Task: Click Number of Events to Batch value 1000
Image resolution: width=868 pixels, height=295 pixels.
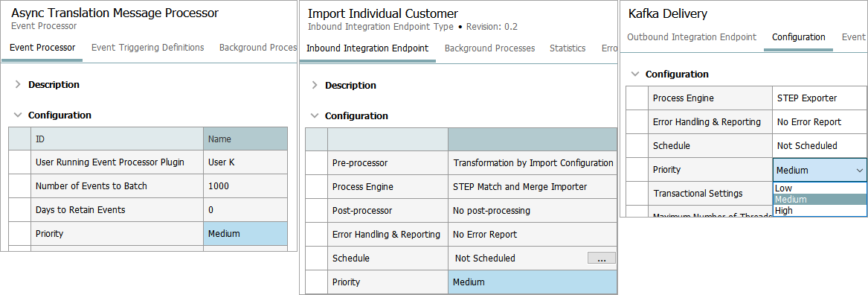Action: 245,186
